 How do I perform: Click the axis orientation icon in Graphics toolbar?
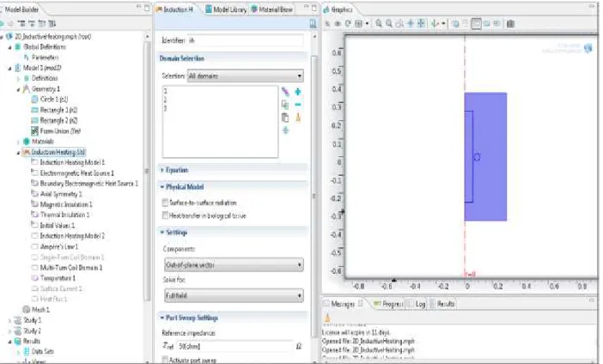pyautogui.click(x=435, y=23)
